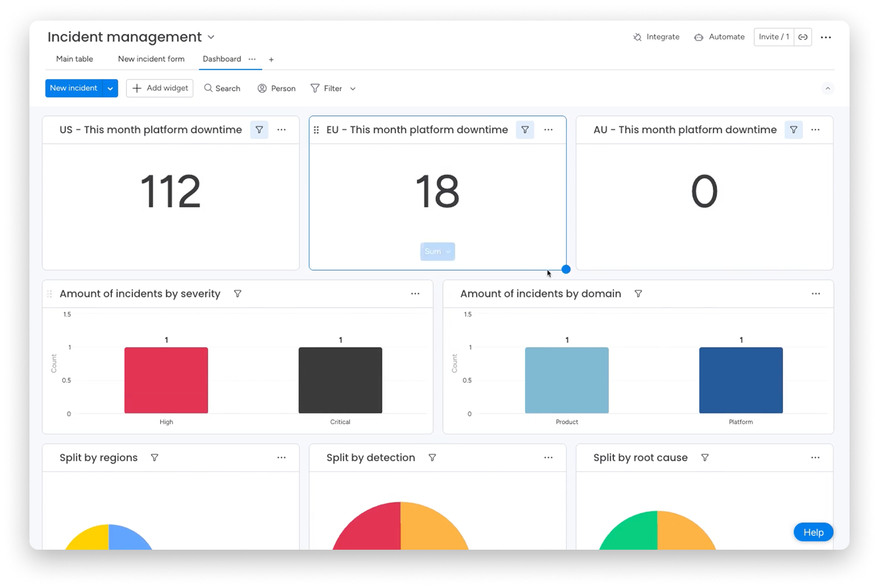Click the Help button

(x=814, y=532)
